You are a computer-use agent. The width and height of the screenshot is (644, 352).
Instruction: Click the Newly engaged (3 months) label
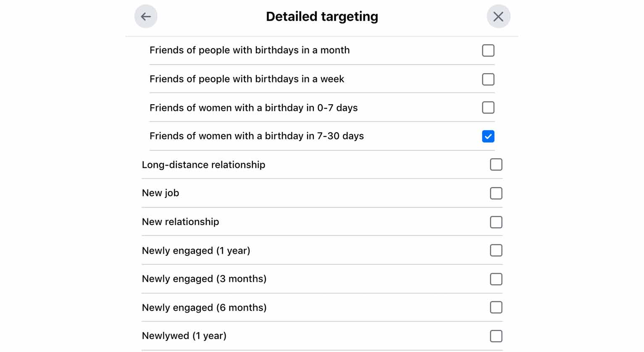tap(204, 279)
